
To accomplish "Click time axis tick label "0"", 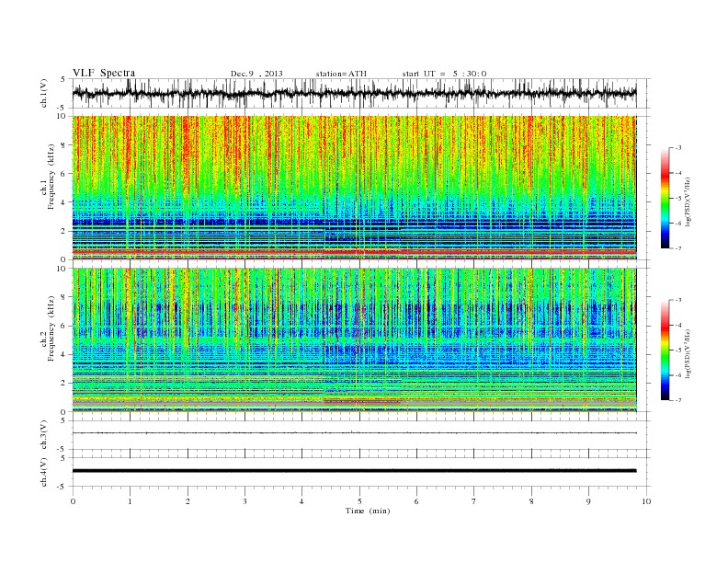I will point(73,501).
